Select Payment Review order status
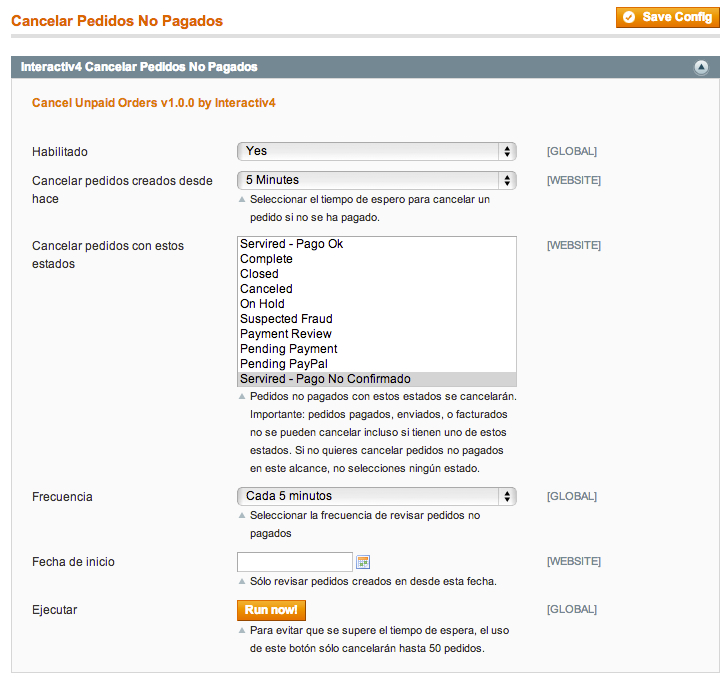 tap(377, 334)
